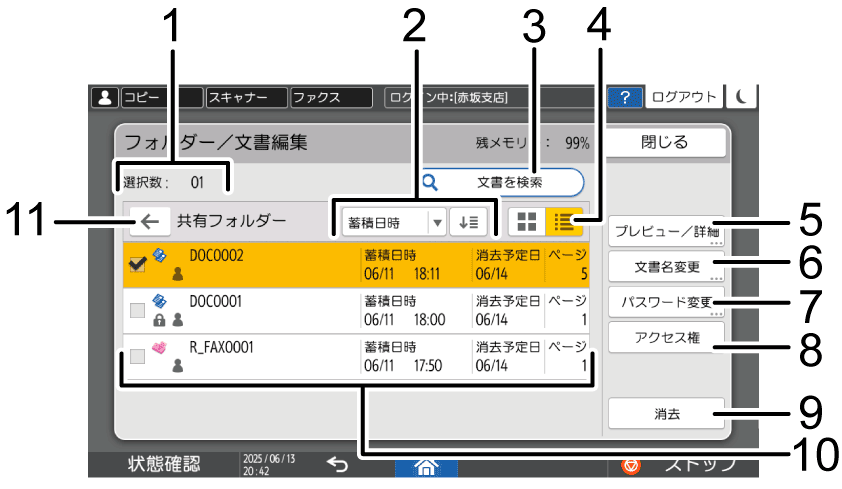
Task: Go to the home screen icon
Action: [426, 468]
